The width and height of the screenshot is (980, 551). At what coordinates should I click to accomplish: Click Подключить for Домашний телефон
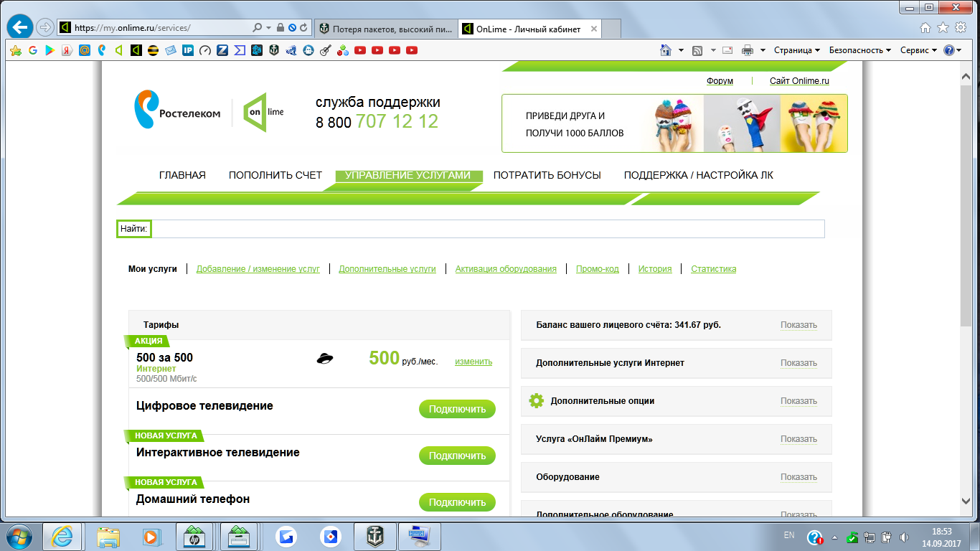(457, 502)
